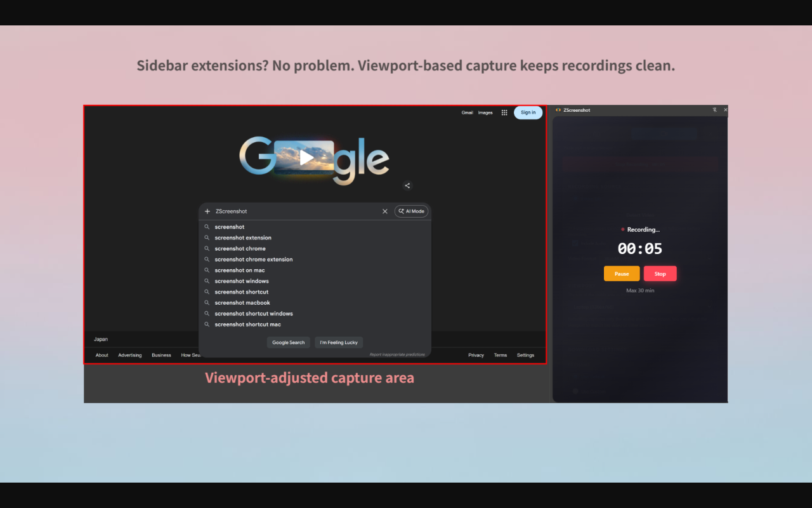Click the Japan region label

(101, 339)
